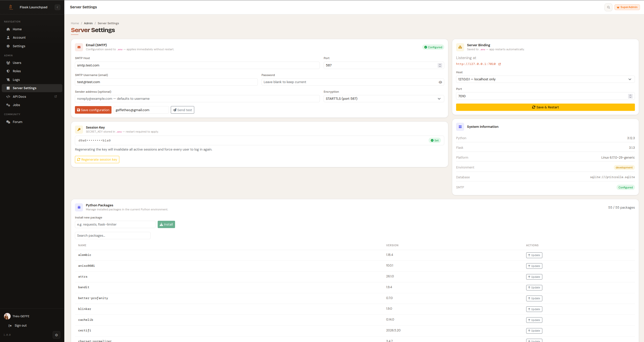Click Save & Restart button
The width and height of the screenshot is (644, 342).
pyautogui.click(x=545, y=107)
